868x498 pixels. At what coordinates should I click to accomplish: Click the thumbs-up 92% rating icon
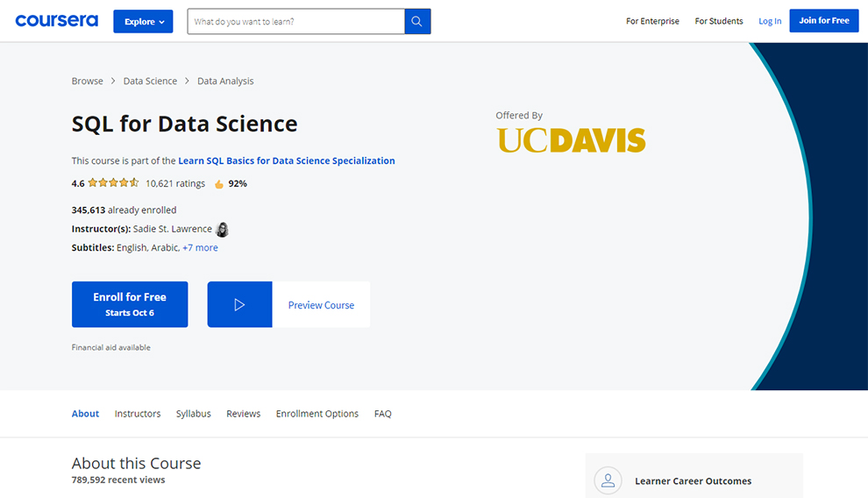(x=219, y=184)
